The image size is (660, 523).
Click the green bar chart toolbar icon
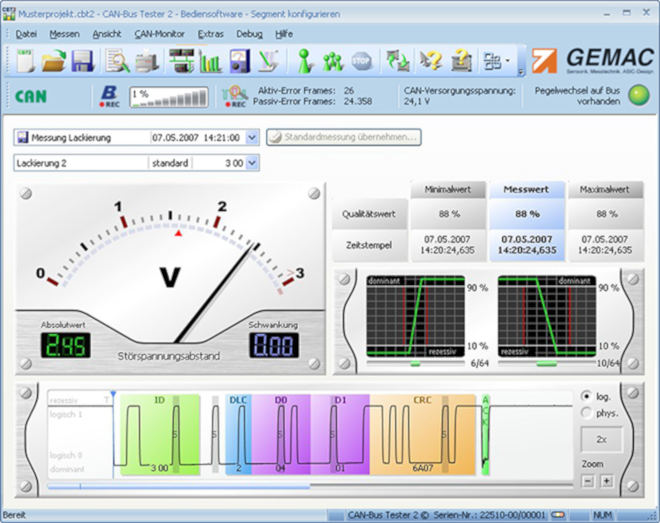(210, 61)
